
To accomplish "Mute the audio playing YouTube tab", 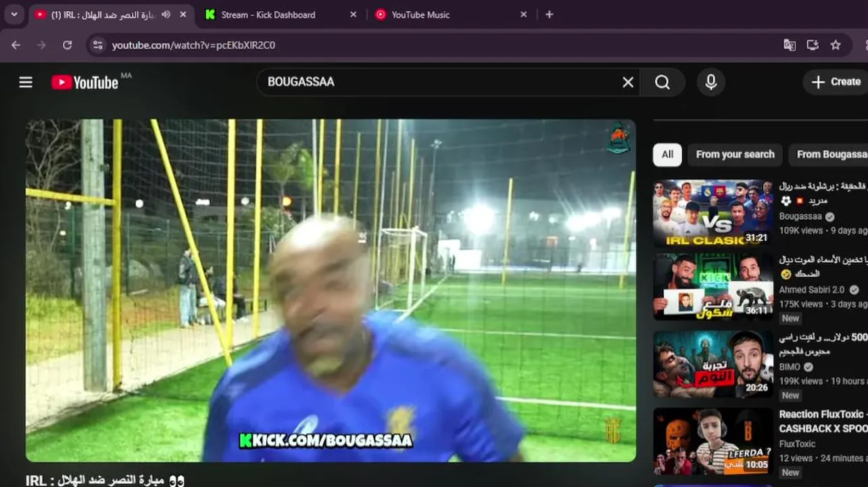I will click(x=166, y=14).
